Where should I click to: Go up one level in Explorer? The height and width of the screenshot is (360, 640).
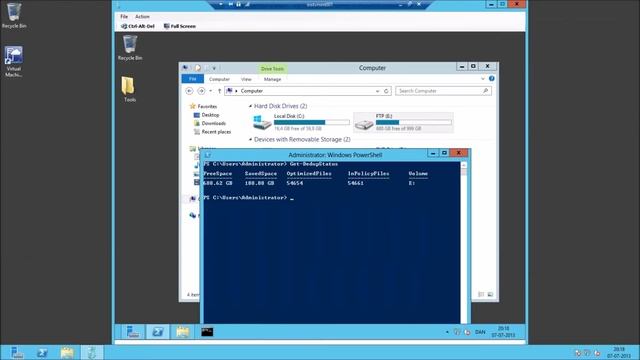219,91
